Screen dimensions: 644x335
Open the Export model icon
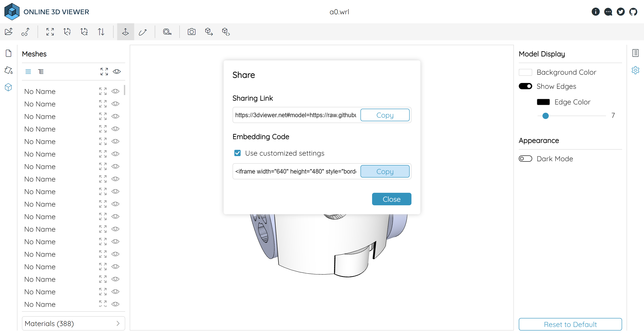[209, 32]
